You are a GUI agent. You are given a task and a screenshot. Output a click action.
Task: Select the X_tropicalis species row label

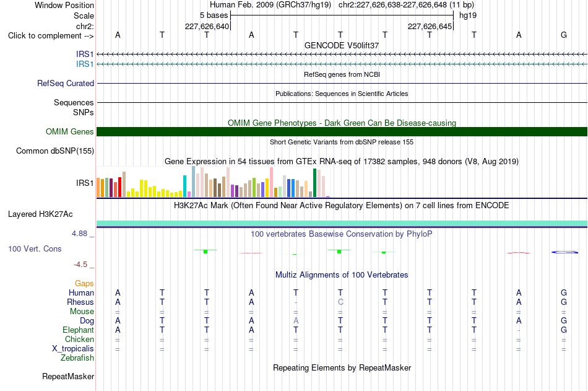tap(73, 349)
